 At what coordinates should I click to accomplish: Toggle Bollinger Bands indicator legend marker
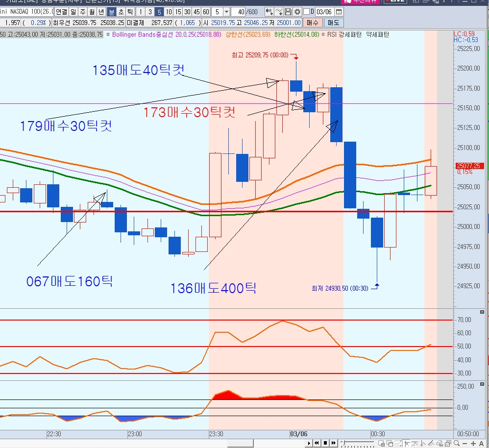tap(108, 35)
